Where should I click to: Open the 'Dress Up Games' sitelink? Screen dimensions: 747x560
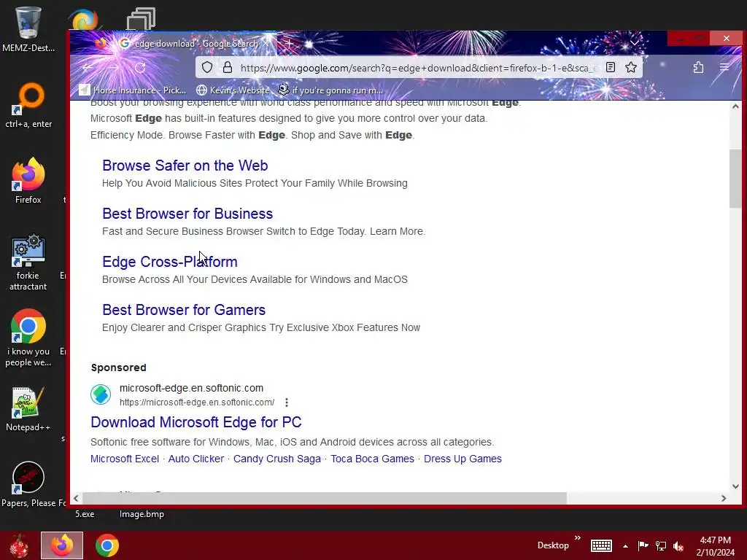[x=462, y=459]
